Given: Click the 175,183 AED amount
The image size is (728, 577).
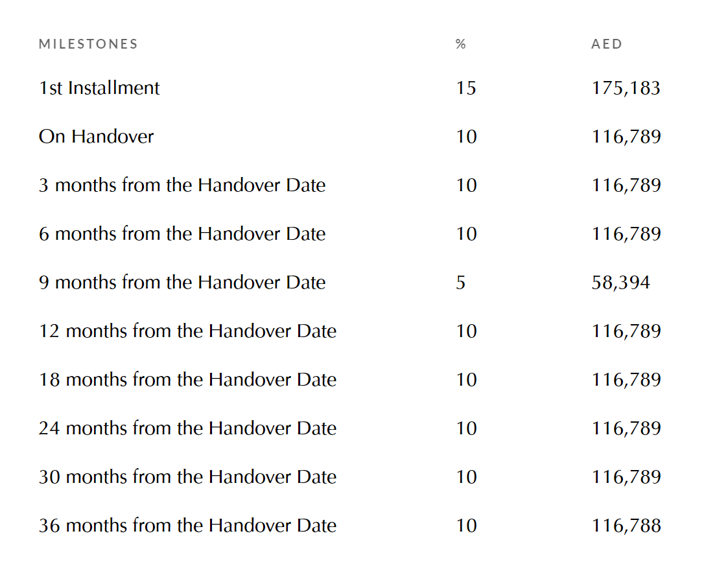Looking at the screenshot, I should click(x=626, y=88).
